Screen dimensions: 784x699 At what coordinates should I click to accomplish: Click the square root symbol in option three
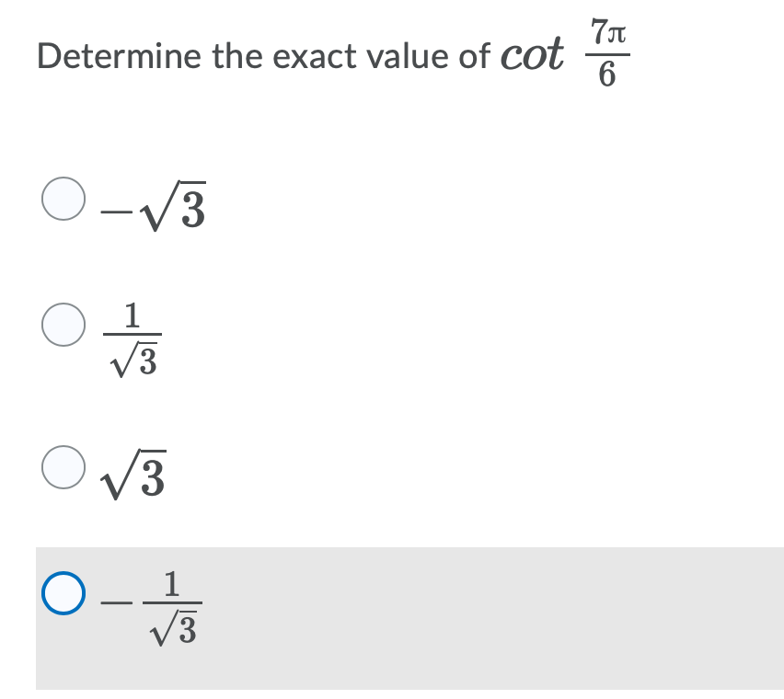tap(118, 473)
